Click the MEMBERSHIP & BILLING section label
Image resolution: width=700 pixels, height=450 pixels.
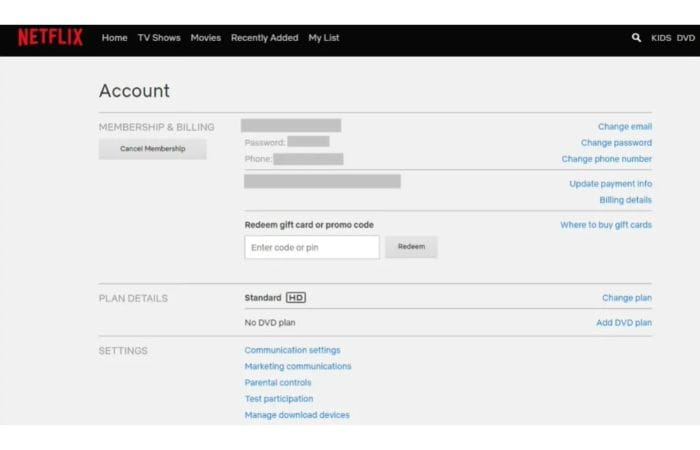click(157, 127)
